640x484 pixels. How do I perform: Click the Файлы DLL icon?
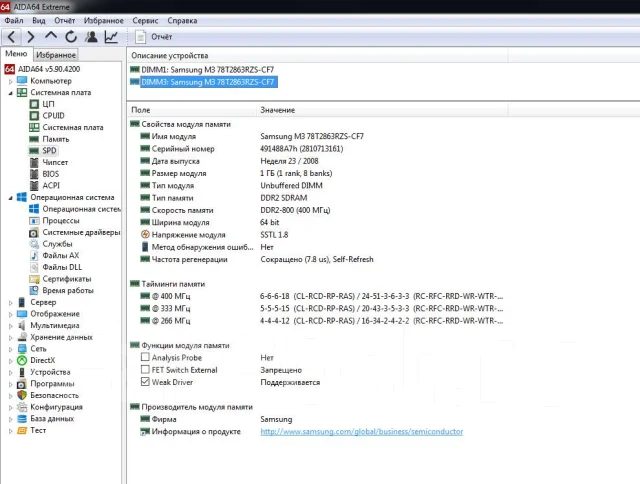click(34, 267)
